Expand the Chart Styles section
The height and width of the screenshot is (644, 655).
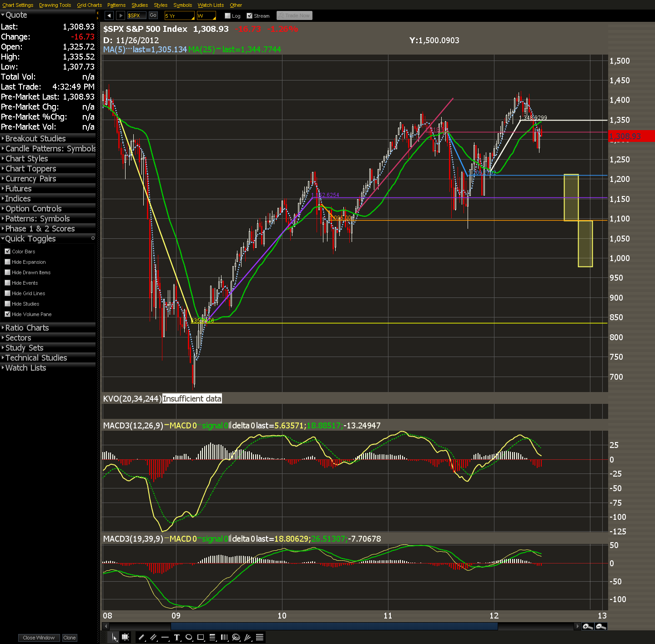(48, 159)
